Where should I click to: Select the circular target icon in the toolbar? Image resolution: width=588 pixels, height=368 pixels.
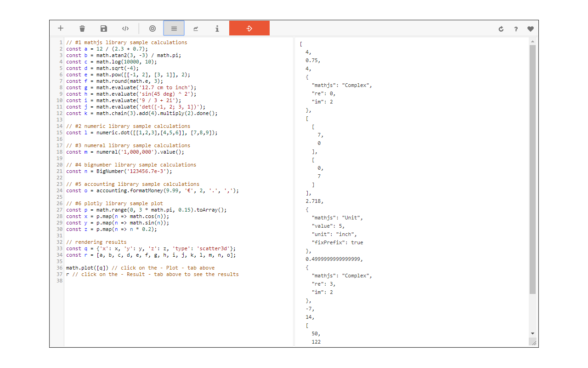pyautogui.click(x=153, y=29)
